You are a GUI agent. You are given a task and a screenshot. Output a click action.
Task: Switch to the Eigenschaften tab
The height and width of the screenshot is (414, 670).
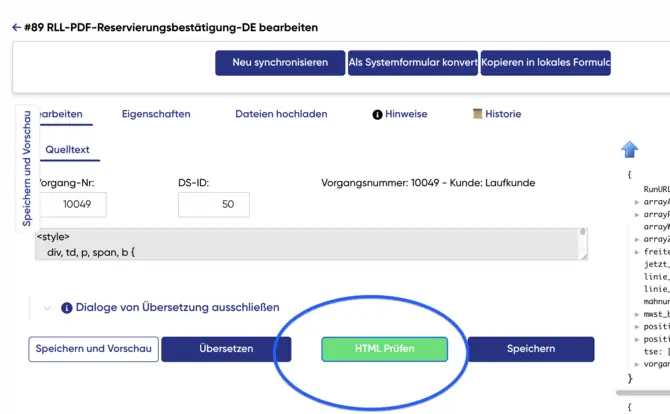coord(156,114)
